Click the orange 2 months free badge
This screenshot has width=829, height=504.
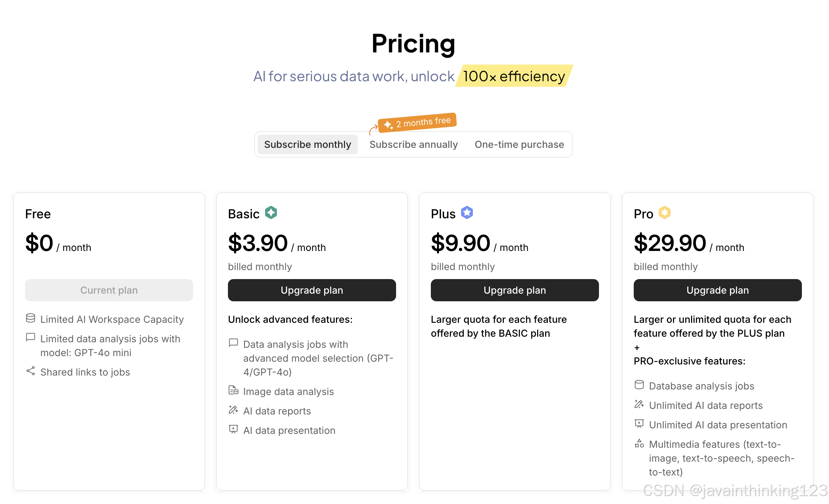417,123
